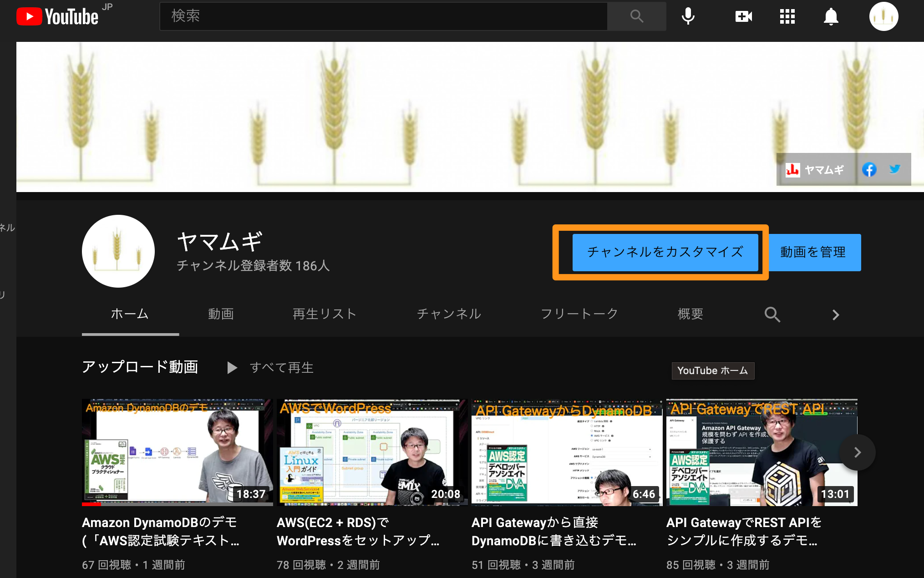The width and height of the screenshot is (924, 578).
Task: Open the AWSでWordPress video thumbnail
Action: tap(372, 452)
